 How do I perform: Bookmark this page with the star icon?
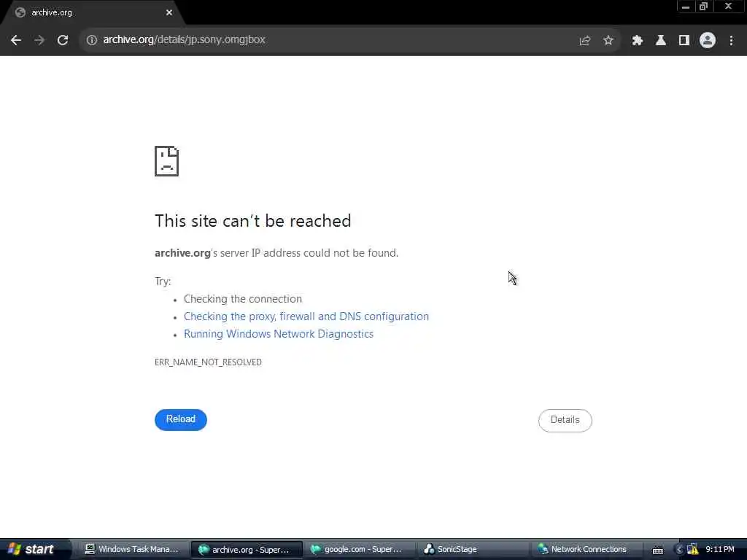[x=608, y=41]
